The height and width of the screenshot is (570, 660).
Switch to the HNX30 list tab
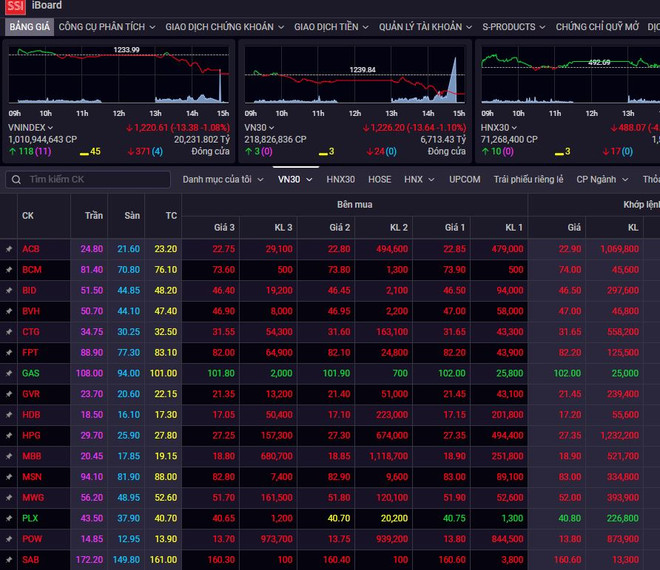point(341,180)
